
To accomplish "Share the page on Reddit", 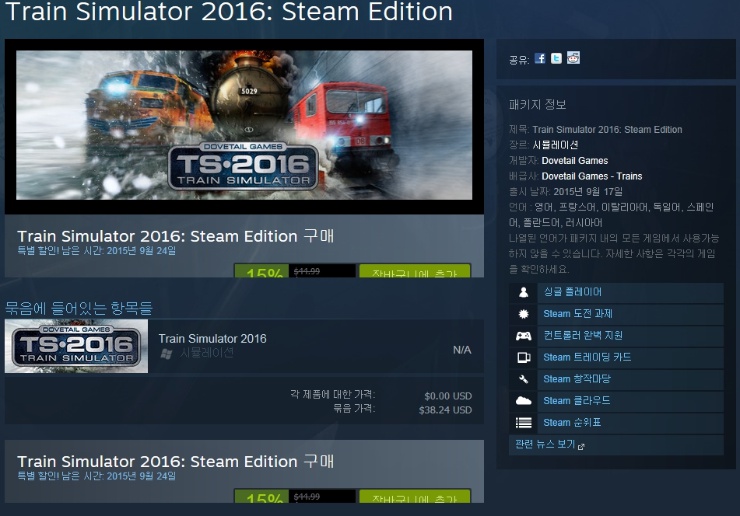I will pyautogui.click(x=573, y=58).
